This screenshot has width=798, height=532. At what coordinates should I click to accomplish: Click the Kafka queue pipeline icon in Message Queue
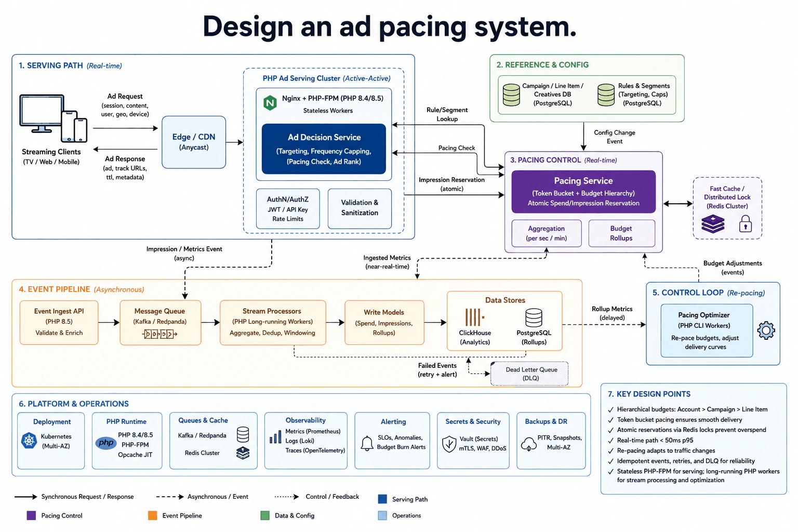pyautogui.click(x=159, y=334)
